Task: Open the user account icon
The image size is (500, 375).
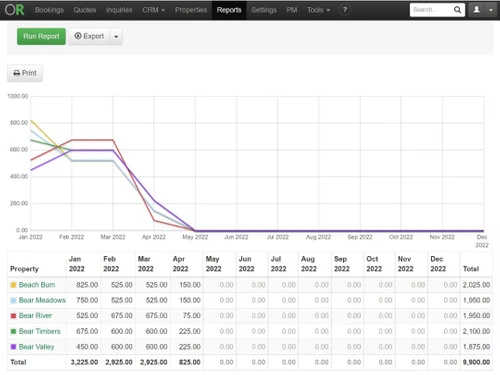Action: [x=477, y=10]
